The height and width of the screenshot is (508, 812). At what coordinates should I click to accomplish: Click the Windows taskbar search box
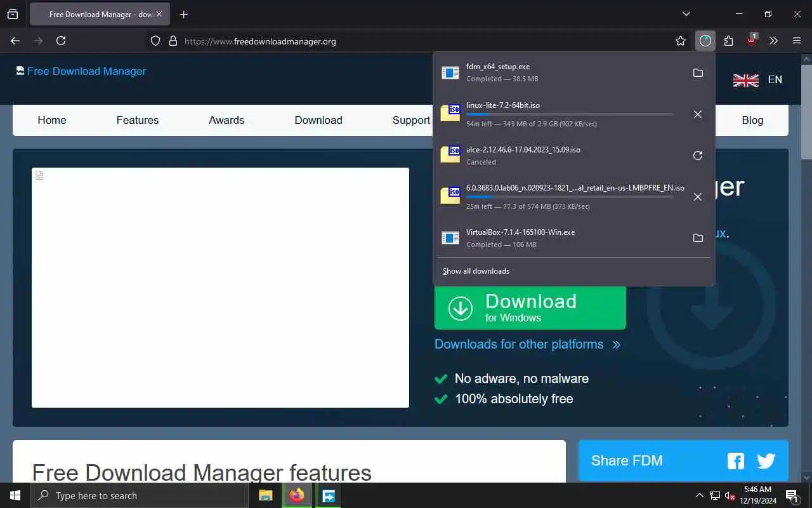[140, 495]
